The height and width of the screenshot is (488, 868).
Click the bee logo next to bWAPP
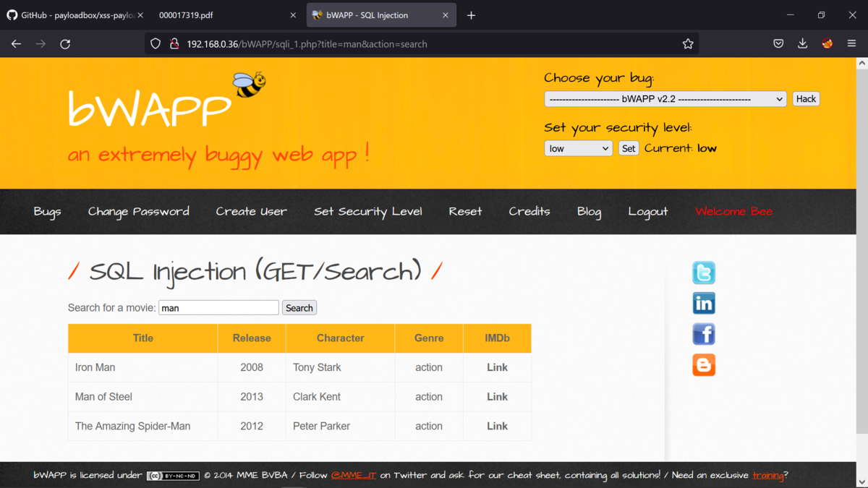pos(250,84)
